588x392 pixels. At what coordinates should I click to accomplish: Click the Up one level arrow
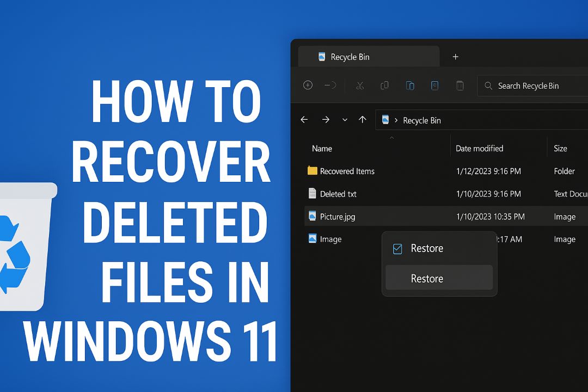coord(363,120)
